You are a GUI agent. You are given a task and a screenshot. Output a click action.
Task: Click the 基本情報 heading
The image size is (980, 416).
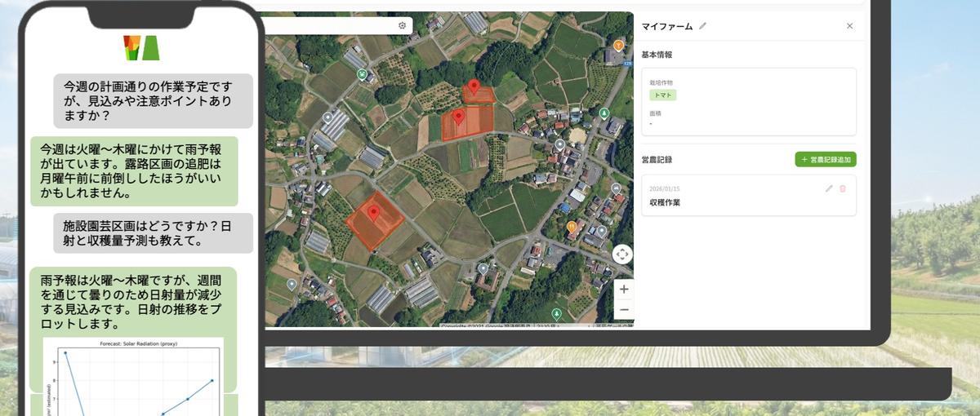coord(657,55)
